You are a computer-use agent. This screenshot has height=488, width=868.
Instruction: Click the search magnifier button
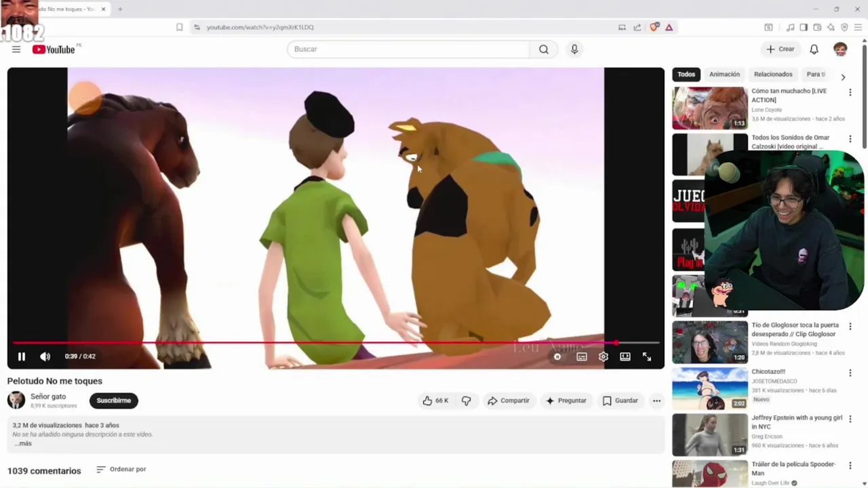click(x=544, y=49)
